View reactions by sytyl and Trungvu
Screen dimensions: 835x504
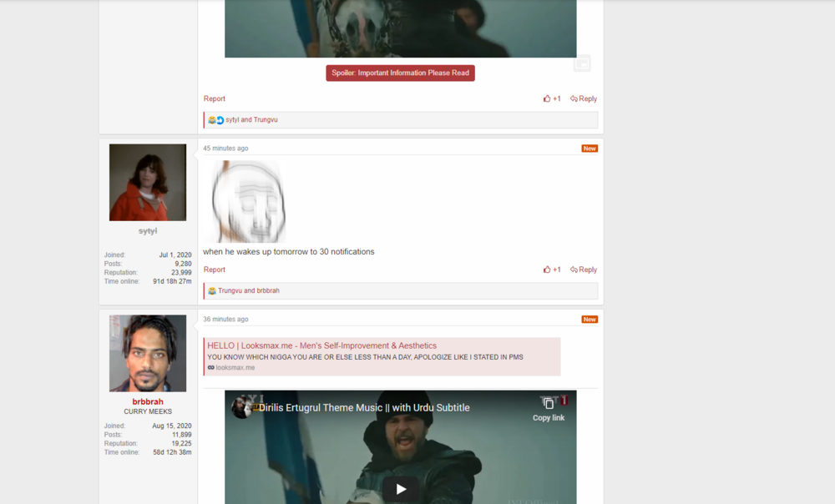(251, 120)
